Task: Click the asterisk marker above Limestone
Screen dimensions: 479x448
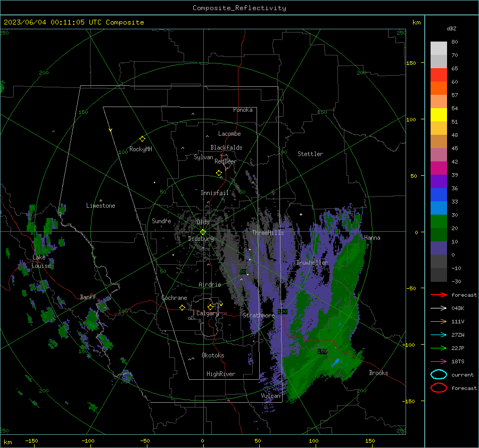Action: pos(101,201)
